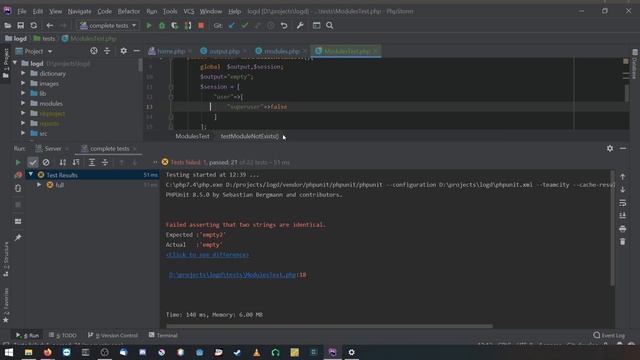Click the horizontal scrollbar of console output
This screenshot has height=360, width=640.
(329, 326)
